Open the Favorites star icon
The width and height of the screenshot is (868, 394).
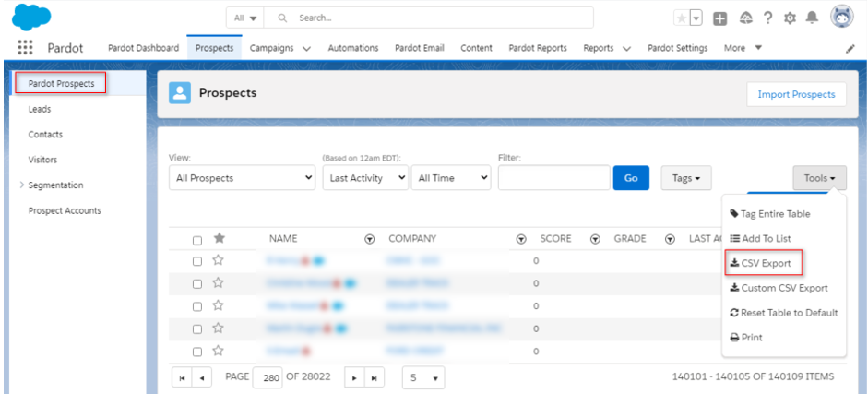pos(682,18)
